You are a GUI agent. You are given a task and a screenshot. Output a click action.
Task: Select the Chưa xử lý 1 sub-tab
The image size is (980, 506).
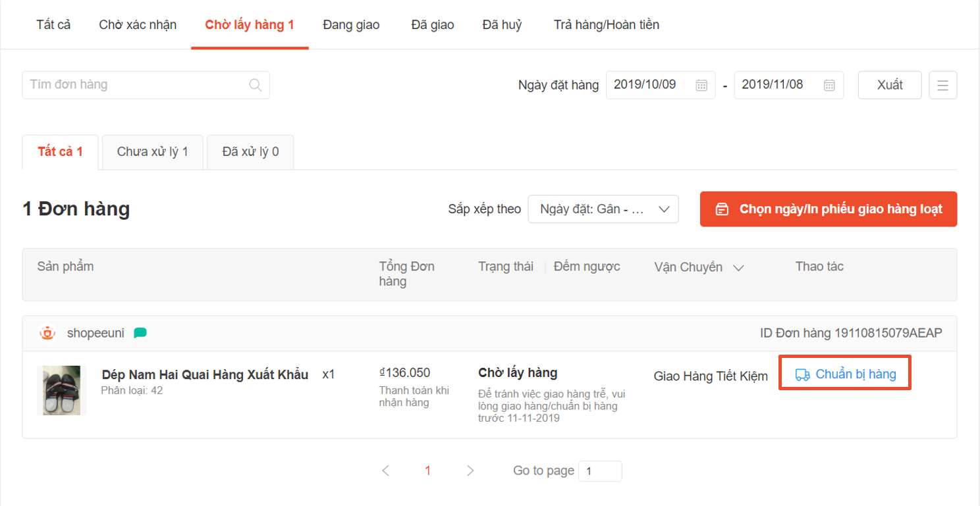click(x=152, y=152)
